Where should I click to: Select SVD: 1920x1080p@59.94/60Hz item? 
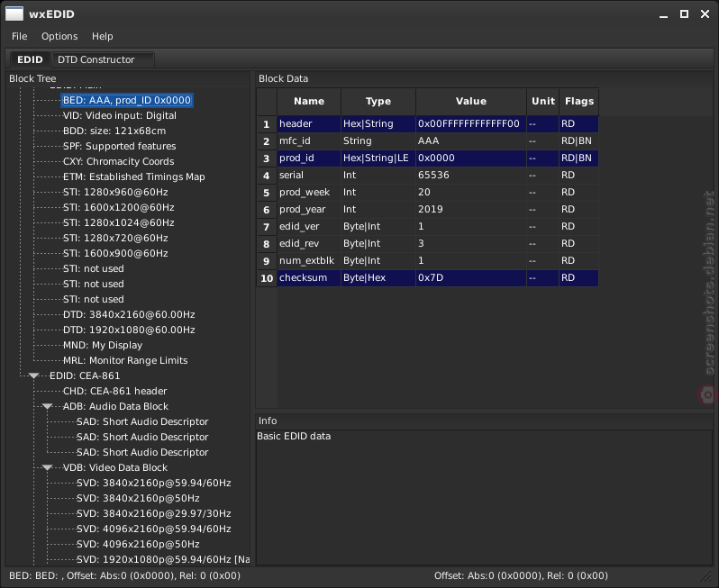(163, 559)
